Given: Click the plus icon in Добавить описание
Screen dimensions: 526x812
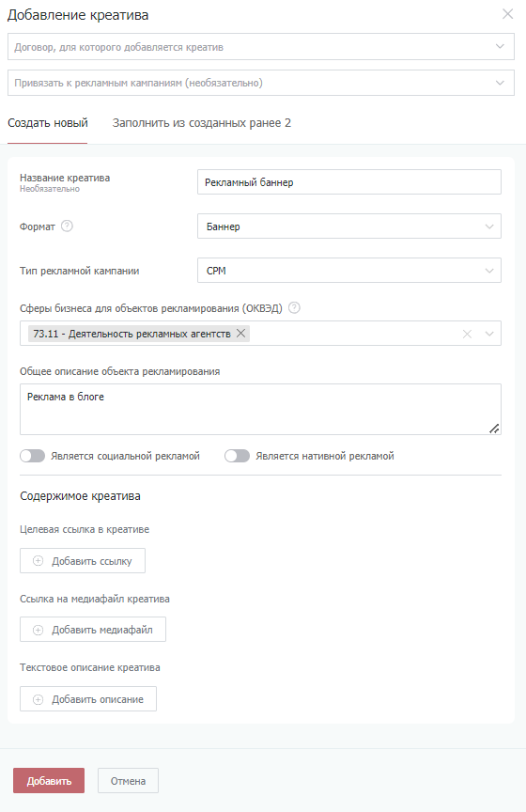Looking at the screenshot, I should click(x=38, y=699).
